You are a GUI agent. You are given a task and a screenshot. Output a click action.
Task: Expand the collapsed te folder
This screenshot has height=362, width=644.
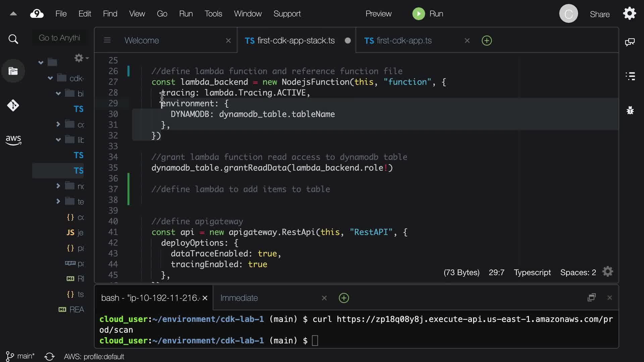(58, 201)
